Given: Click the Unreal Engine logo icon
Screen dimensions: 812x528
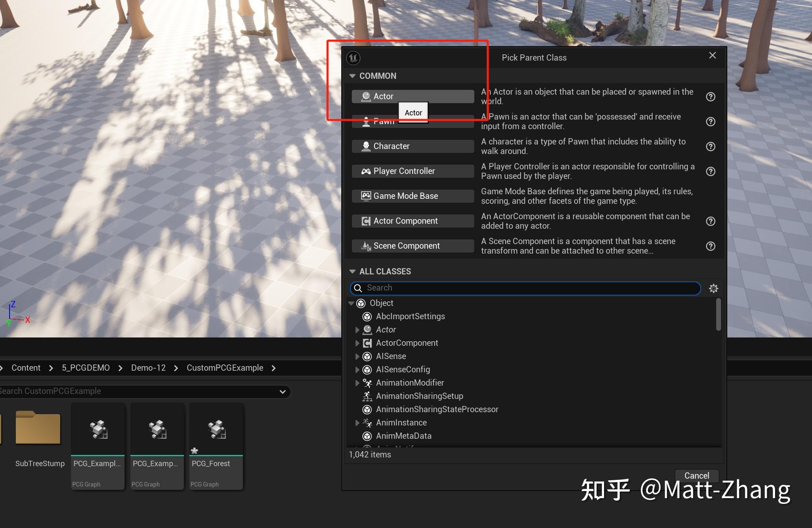Looking at the screenshot, I should 353,58.
